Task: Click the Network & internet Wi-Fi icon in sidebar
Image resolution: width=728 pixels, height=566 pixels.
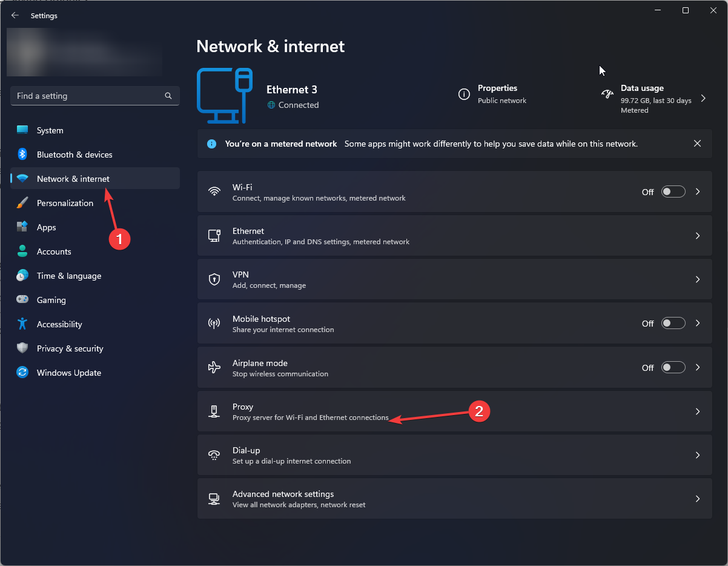Action: [22, 179]
